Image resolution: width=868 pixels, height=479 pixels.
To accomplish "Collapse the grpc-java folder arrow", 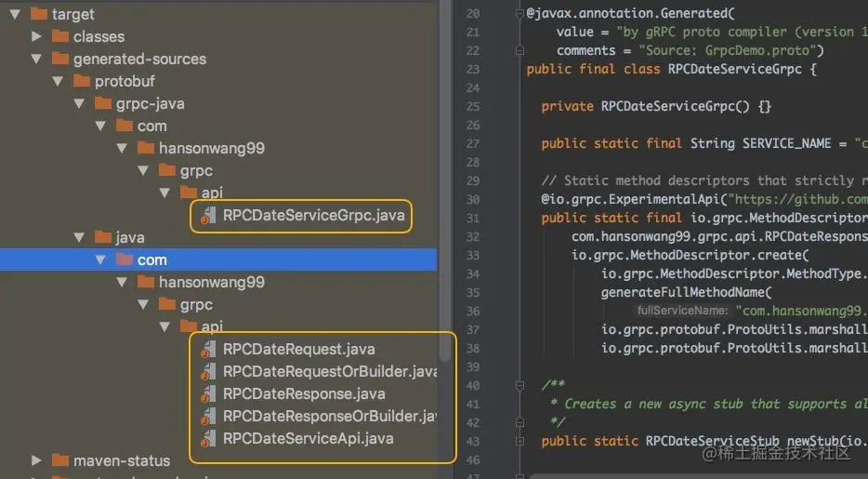I will [79, 103].
